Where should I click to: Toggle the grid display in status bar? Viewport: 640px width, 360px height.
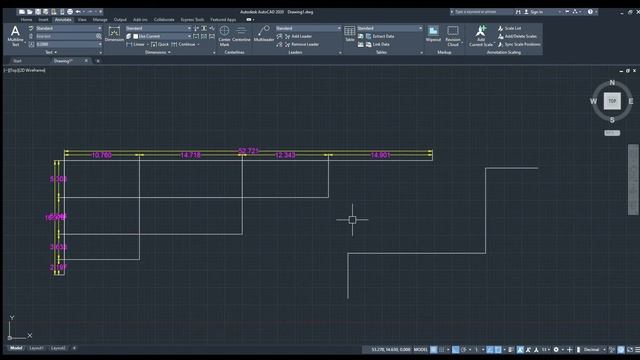[434, 349]
